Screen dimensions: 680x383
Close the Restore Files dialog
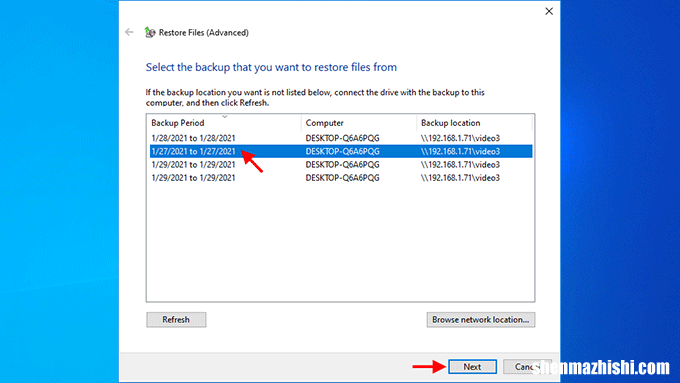(549, 11)
